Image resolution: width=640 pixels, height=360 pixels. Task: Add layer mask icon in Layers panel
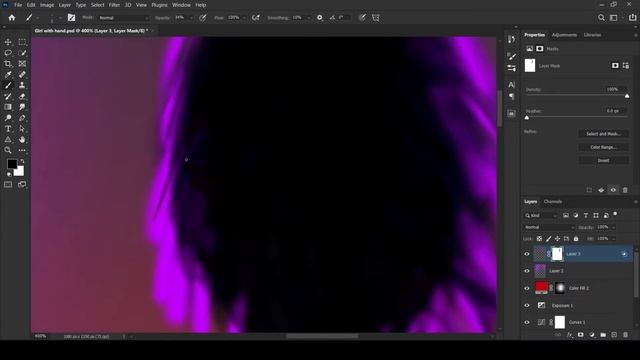tap(580, 335)
